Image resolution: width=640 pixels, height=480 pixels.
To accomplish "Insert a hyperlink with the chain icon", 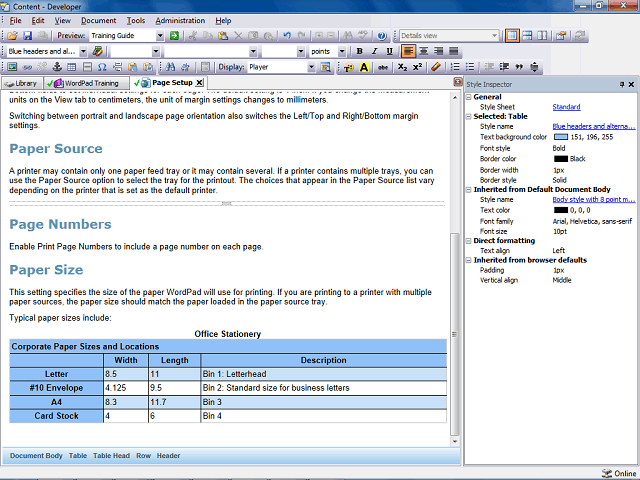I will point(27,67).
